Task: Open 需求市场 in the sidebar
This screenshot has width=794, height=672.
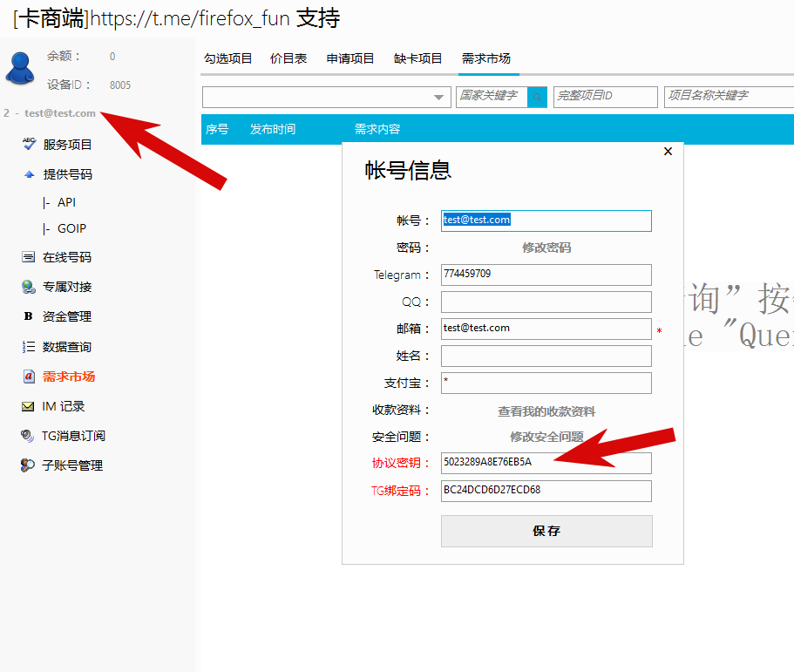Action: point(69,377)
